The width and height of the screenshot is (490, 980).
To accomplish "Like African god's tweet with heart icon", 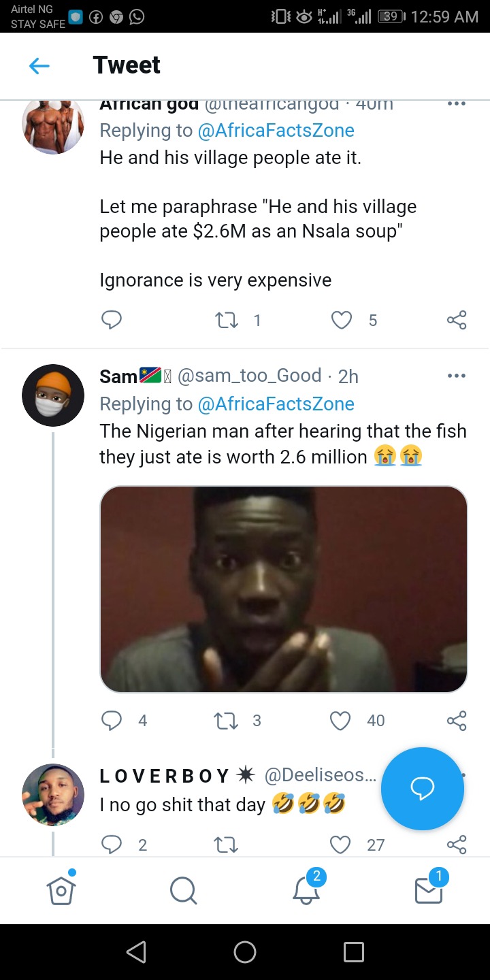I will (341, 320).
